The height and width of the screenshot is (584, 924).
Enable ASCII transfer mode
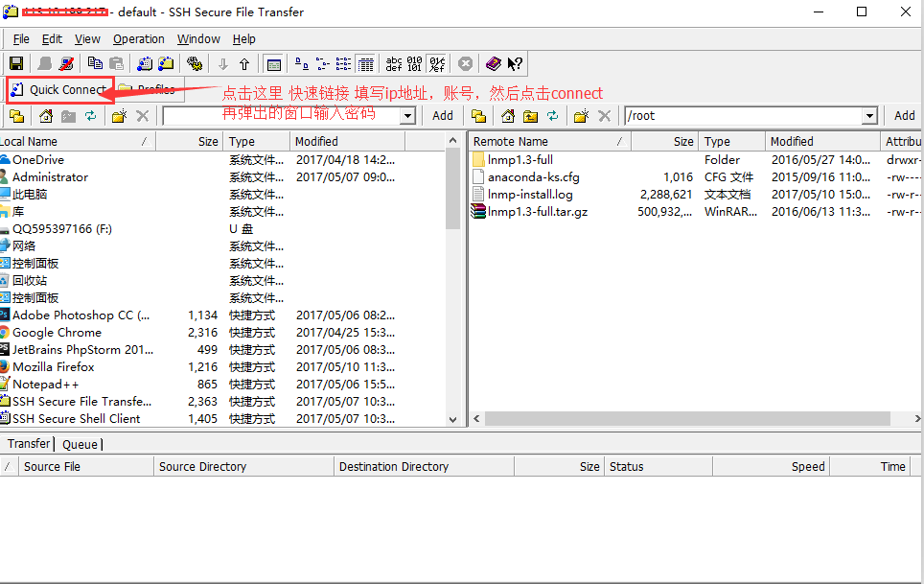pos(394,64)
